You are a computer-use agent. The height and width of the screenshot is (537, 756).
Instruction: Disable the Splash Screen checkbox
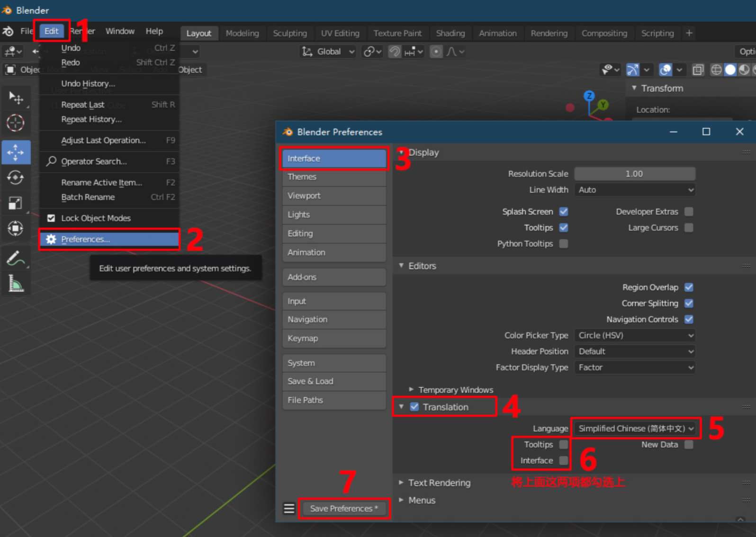pos(564,212)
